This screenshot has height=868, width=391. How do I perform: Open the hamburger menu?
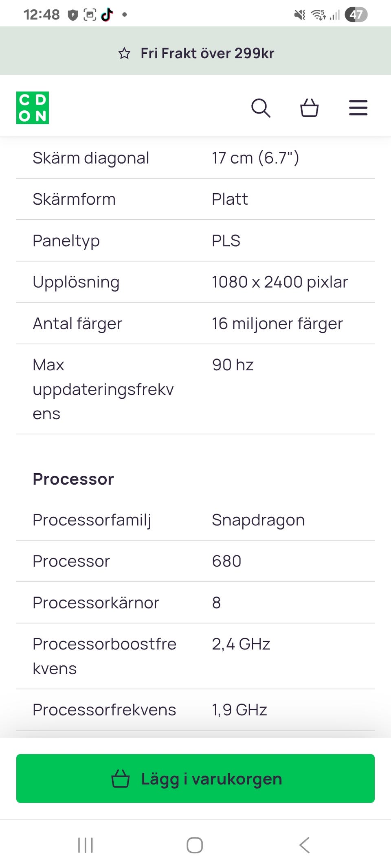[358, 108]
